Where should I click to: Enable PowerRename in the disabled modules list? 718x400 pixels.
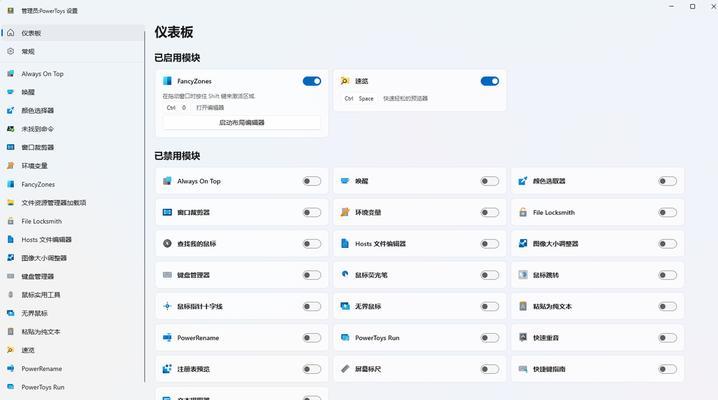click(x=312, y=338)
